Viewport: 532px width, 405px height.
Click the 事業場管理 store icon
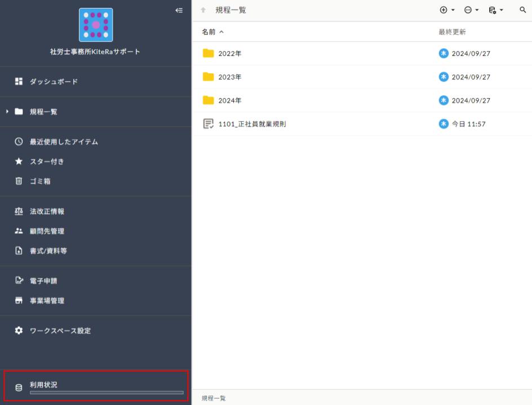(x=19, y=300)
